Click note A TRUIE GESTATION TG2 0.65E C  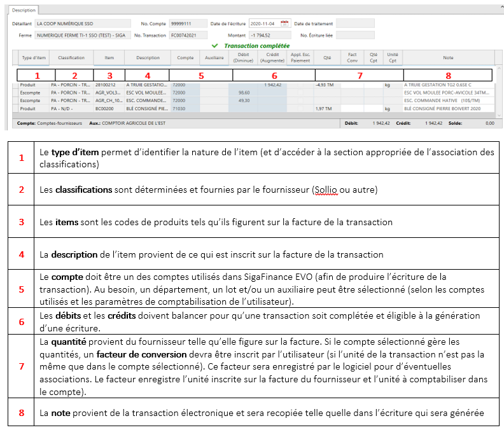click(437, 85)
